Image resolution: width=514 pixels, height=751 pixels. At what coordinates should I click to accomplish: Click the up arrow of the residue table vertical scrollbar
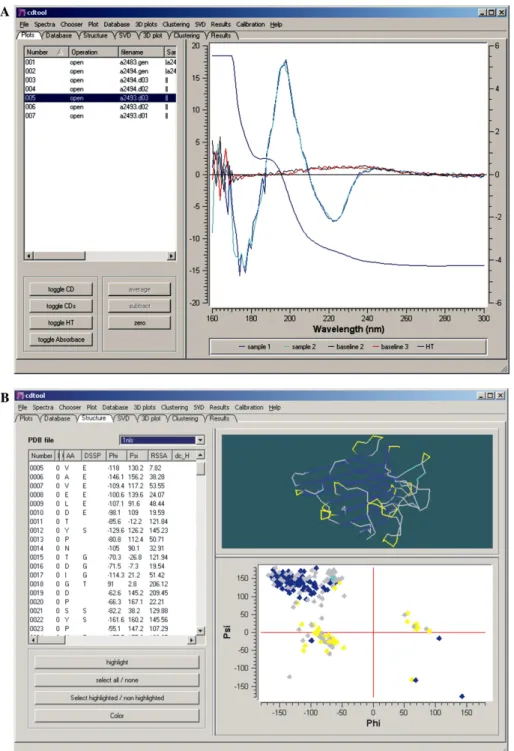click(201, 455)
